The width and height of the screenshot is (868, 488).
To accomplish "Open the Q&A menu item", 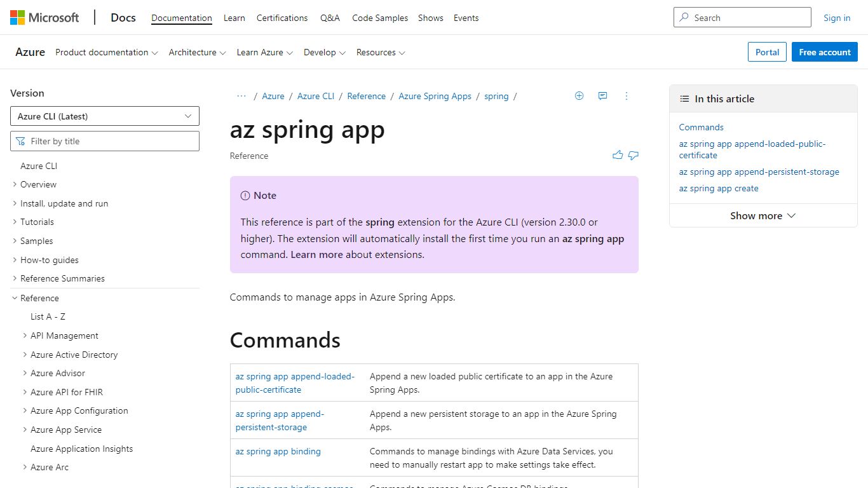I will click(x=330, y=18).
